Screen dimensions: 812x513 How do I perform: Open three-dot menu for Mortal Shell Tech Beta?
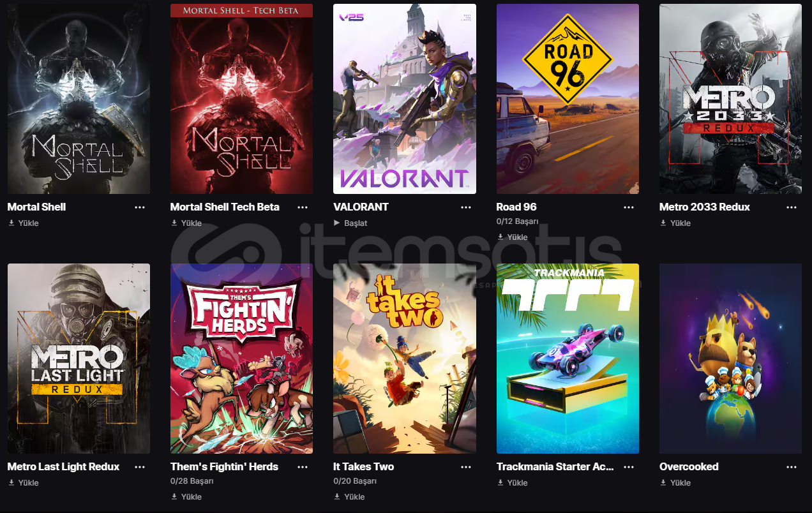tap(303, 207)
